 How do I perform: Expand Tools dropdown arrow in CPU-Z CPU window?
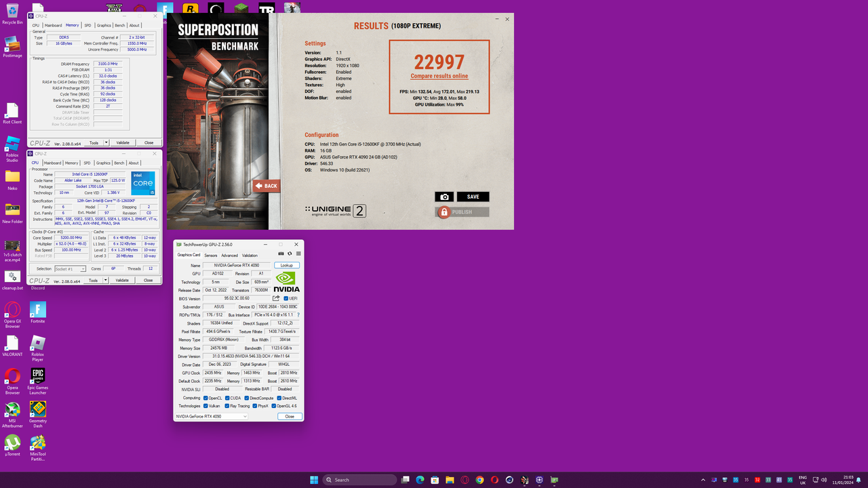point(106,280)
